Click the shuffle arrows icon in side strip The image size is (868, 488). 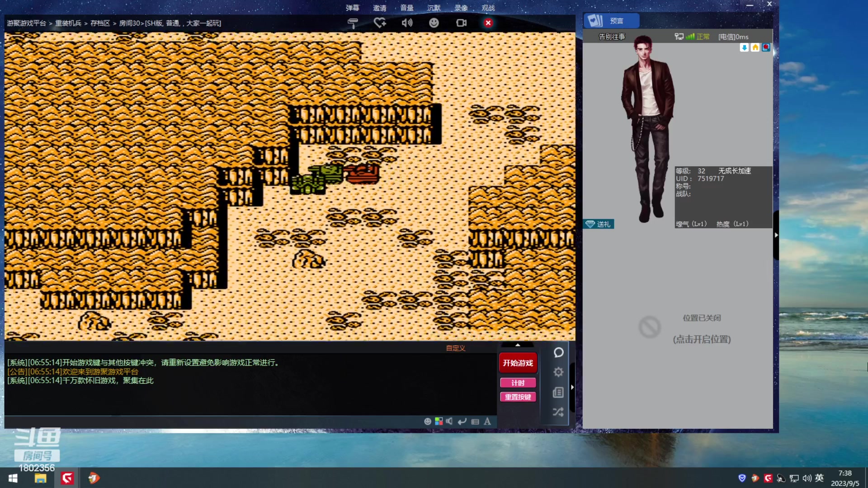558,412
